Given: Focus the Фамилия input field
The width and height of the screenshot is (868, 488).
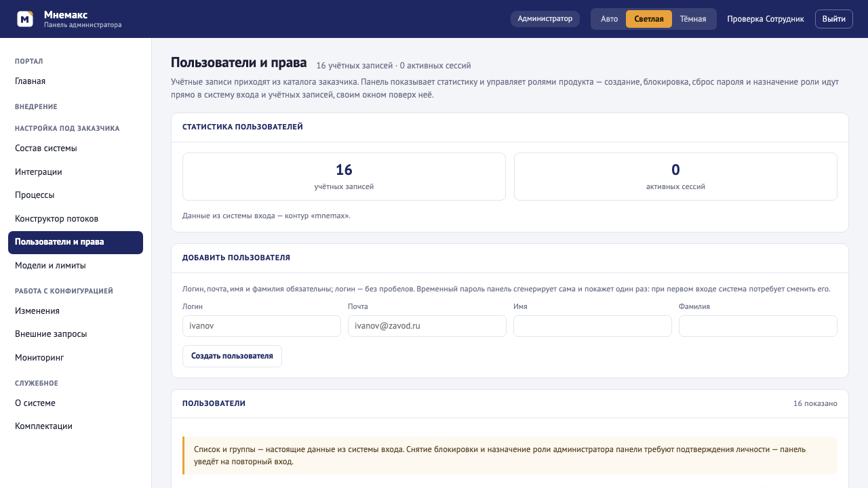Looking at the screenshot, I should tap(758, 326).
